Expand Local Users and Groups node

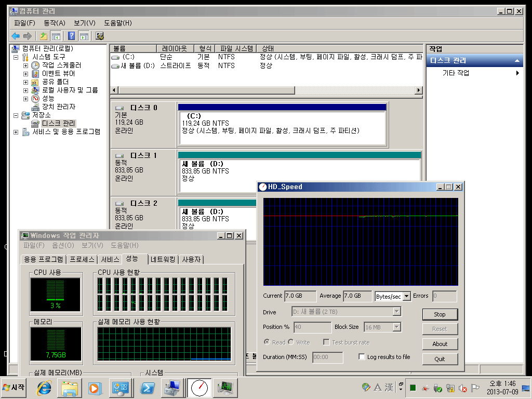click(x=25, y=90)
